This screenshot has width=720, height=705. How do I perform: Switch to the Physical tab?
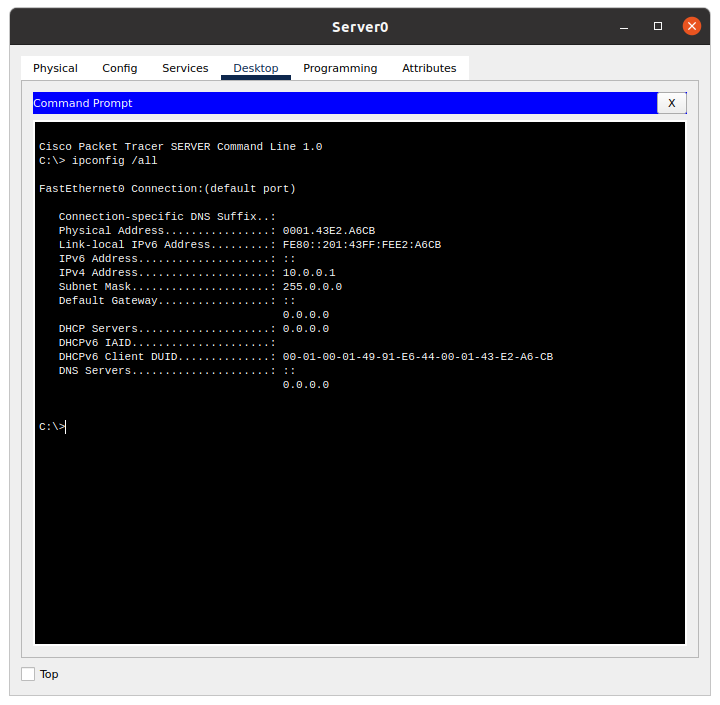(x=55, y=68)
